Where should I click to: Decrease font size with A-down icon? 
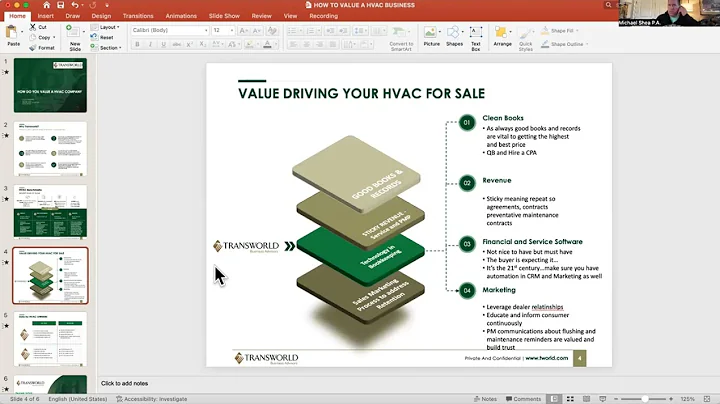[x=257, y=30]
